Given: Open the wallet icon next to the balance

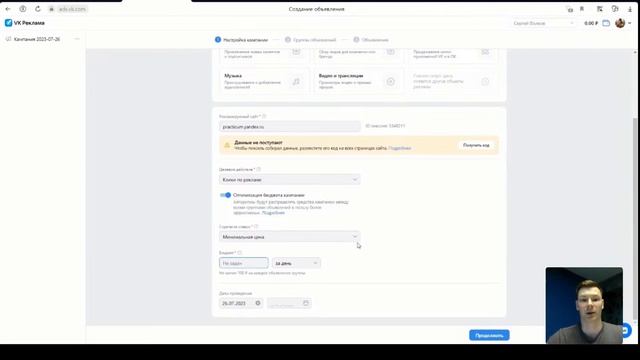Looking at the screenshot, I should (606, 23).
